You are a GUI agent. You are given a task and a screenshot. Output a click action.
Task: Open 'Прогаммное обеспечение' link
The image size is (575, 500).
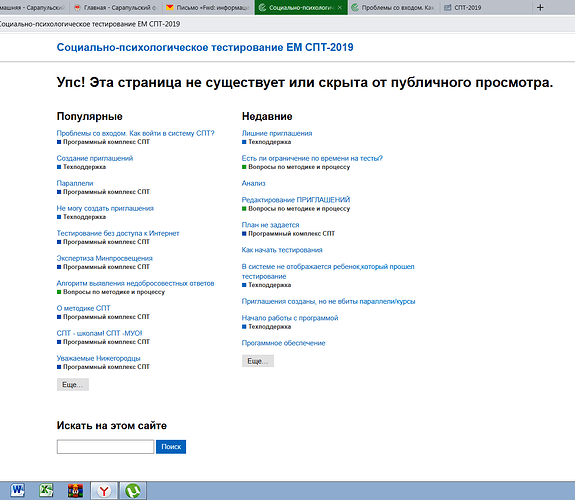pos(283,343)
